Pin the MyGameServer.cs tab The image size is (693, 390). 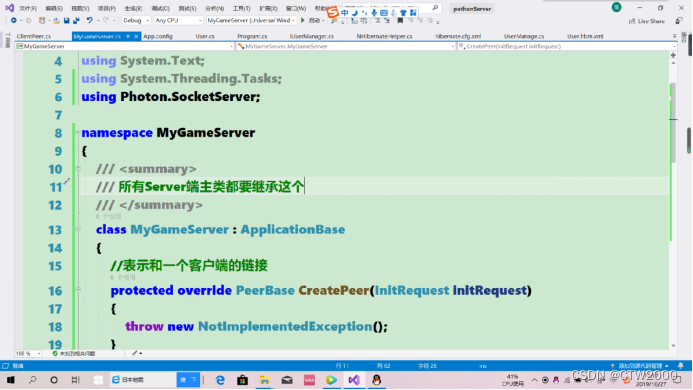128,36
